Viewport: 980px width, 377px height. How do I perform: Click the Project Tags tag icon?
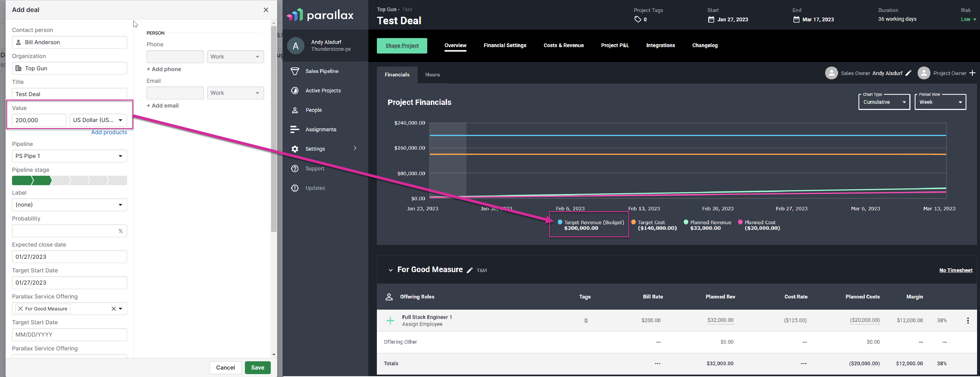(x=638, y=19)
